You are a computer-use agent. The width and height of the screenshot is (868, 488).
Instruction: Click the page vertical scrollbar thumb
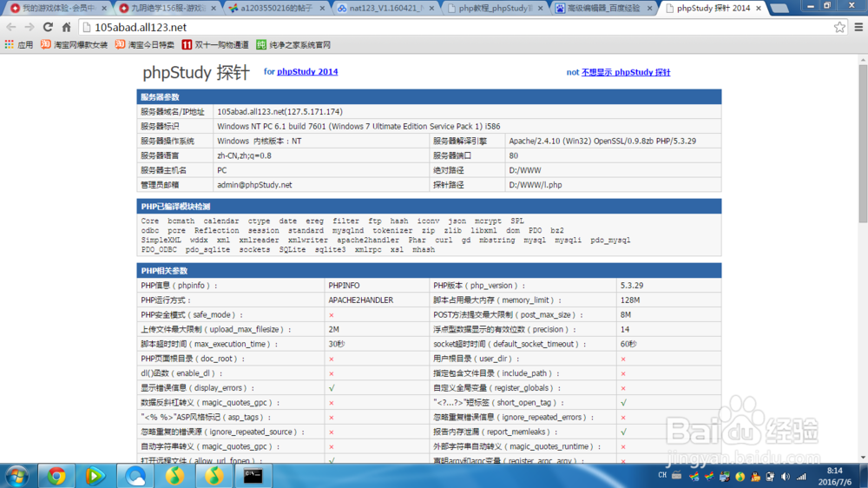[863, 144]
